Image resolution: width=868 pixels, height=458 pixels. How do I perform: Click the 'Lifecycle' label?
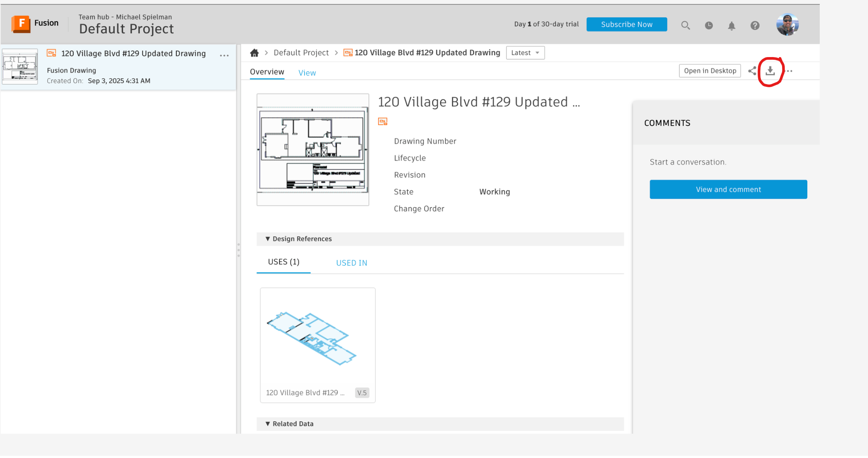(x=410, y=158)
